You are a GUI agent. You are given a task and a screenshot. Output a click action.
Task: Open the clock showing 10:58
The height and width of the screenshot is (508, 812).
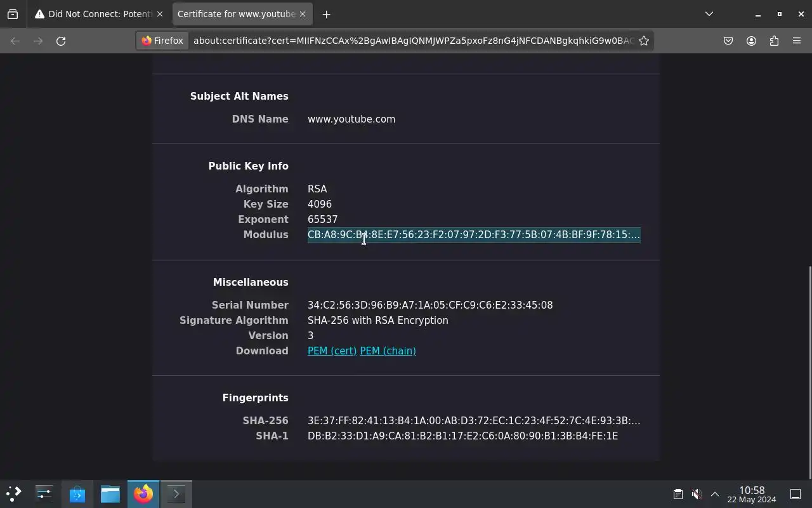click(752, 494)
